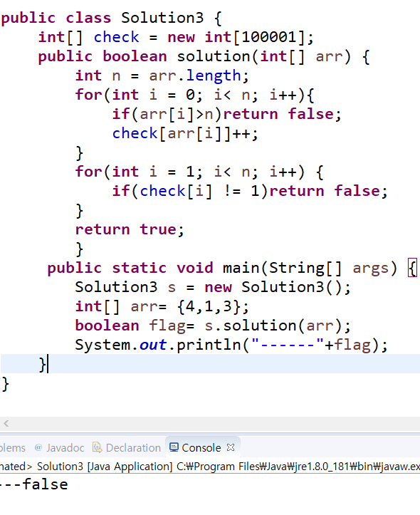
Task: Close the Console view with X icon
Action: 231,447
